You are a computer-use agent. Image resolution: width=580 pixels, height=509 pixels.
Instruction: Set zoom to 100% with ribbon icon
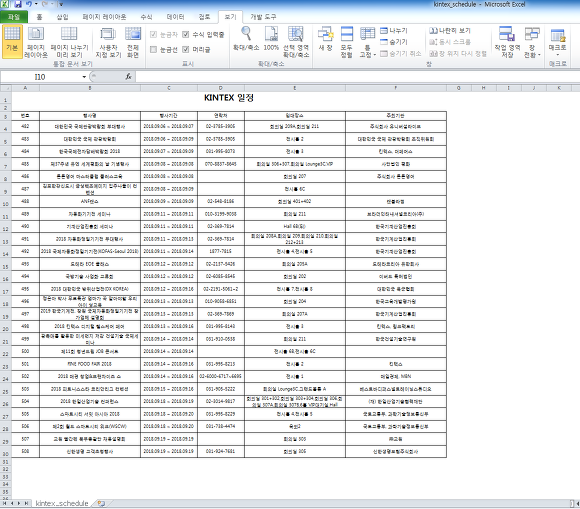click(271, 38)
